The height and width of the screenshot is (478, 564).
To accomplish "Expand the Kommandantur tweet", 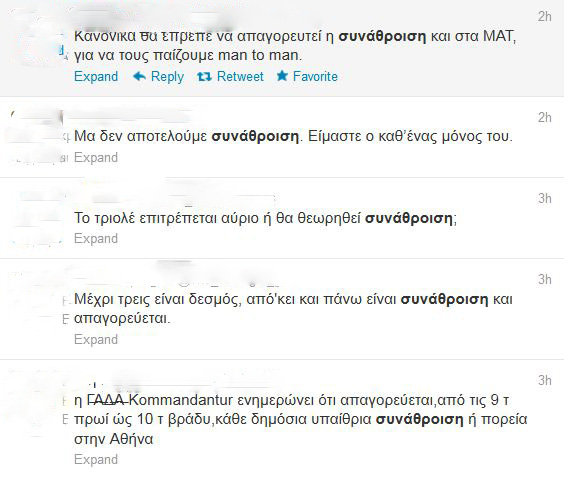I will click(96, 460).
